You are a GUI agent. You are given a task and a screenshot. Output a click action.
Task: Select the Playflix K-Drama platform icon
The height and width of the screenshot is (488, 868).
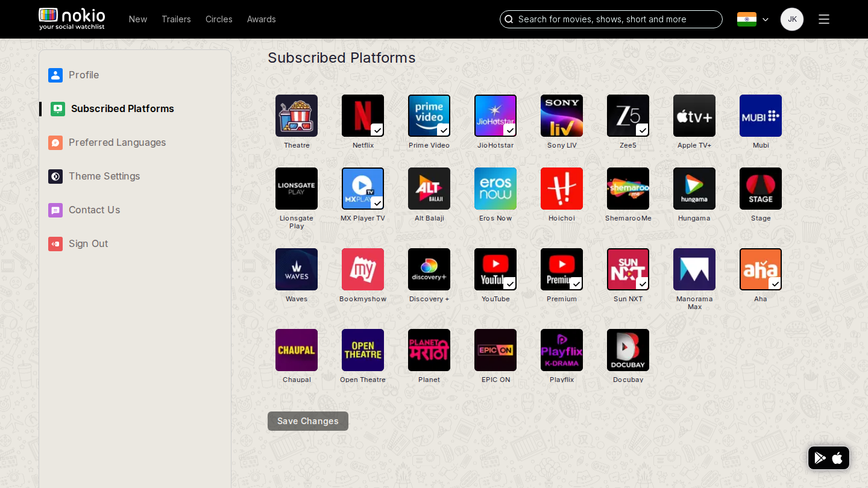click(x=562, y=350)
